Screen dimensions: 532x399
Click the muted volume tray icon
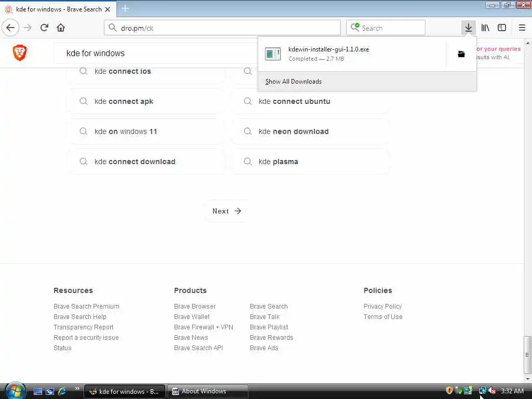coord(493,391)
